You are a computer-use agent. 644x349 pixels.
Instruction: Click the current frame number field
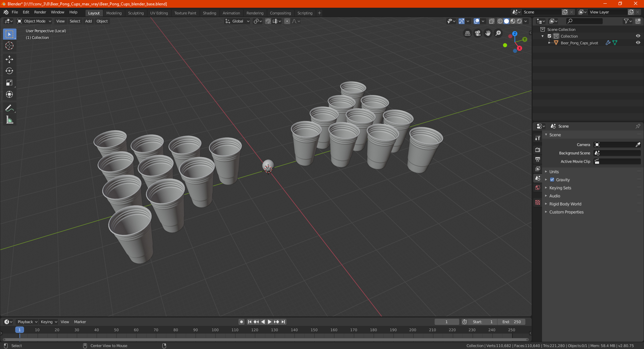tap(446, 322)
